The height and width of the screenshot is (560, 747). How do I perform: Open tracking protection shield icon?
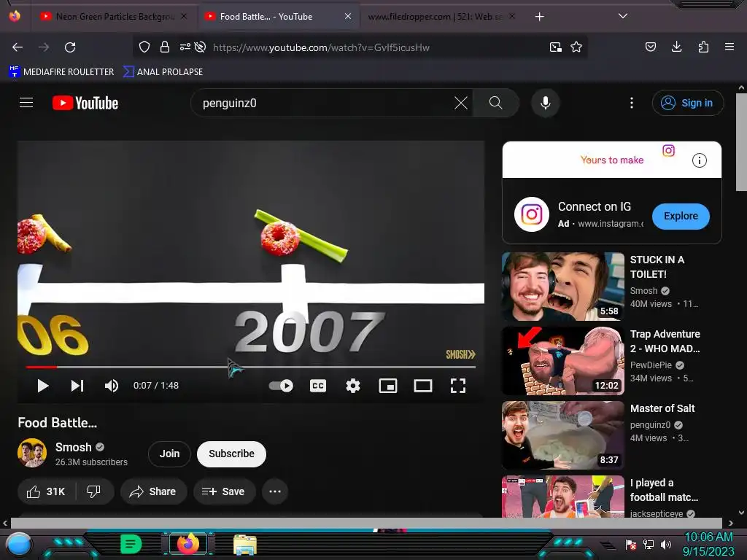pyautogui.click(x=144, y=47)
